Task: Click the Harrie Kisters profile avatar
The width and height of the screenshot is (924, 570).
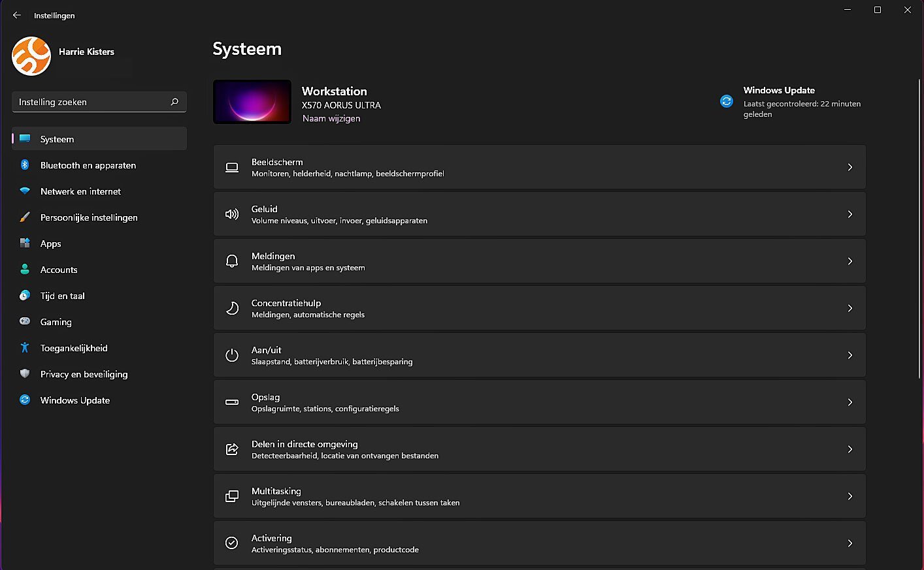Action: 31,56
